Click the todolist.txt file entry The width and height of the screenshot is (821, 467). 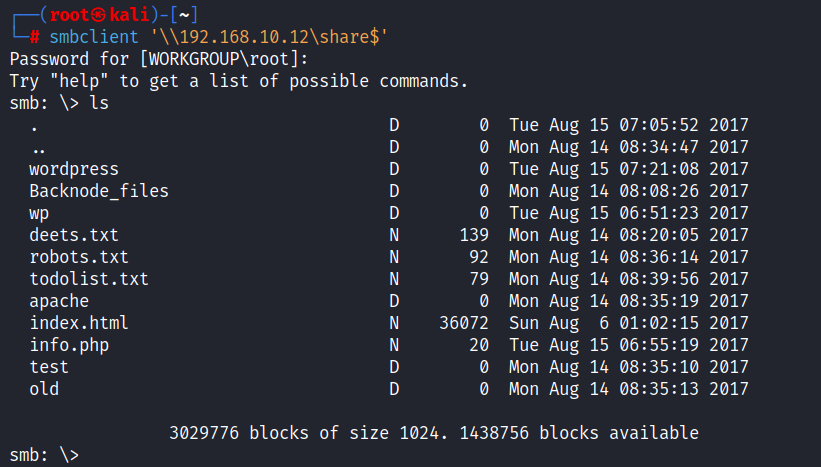89,279
